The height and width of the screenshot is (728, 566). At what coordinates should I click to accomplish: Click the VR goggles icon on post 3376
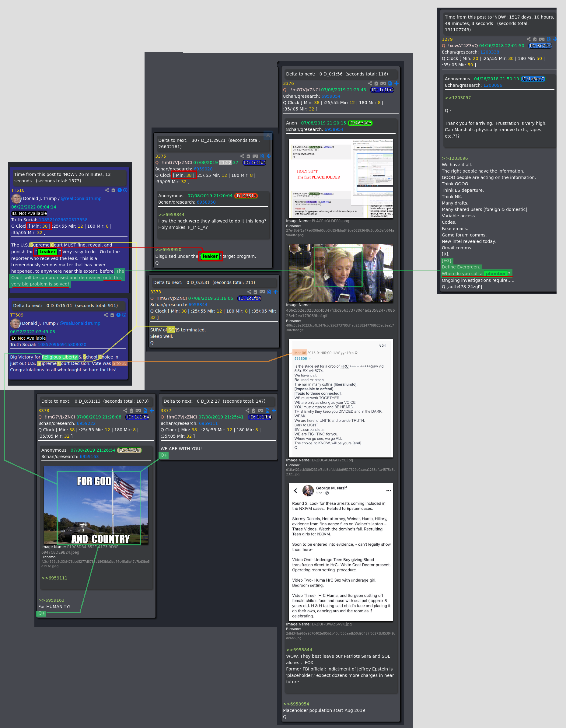tap(383, 83)
